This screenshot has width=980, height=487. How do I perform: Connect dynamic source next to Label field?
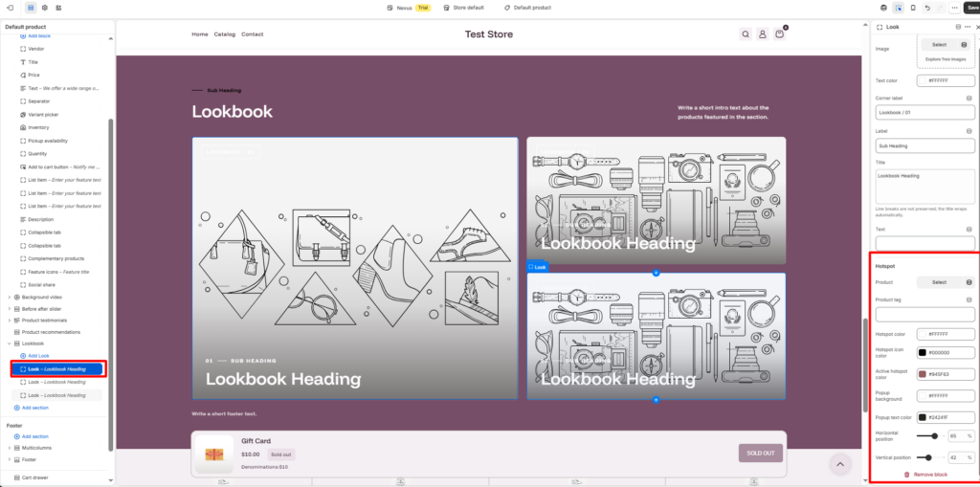969,131
